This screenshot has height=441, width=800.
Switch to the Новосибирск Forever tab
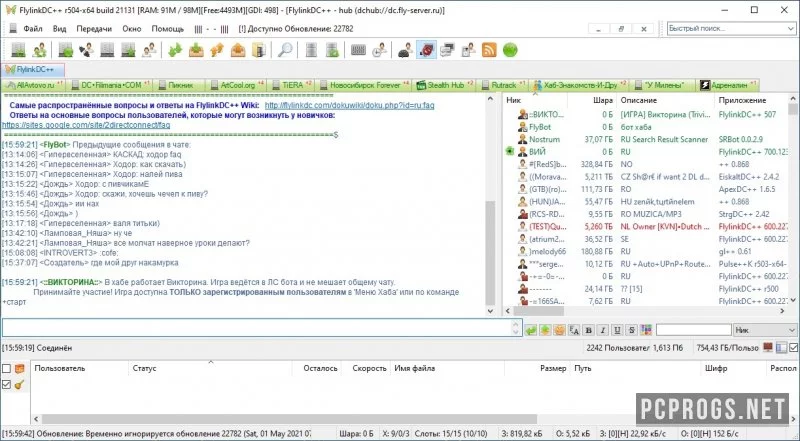(364, 85)
